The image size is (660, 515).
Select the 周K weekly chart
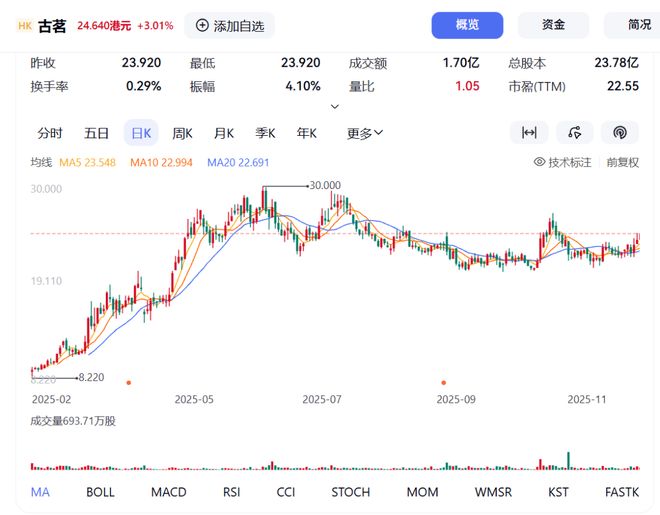point(182,133)
